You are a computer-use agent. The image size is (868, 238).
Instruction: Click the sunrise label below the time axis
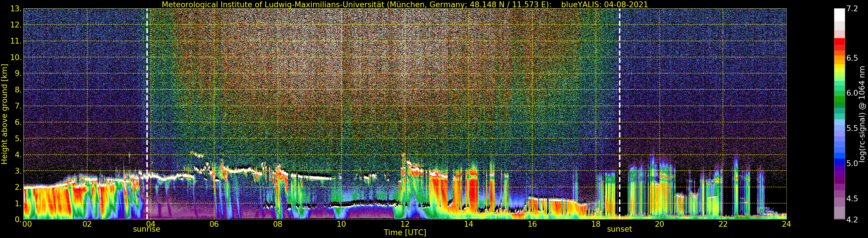pyautogui.click(x=147, y=229)
